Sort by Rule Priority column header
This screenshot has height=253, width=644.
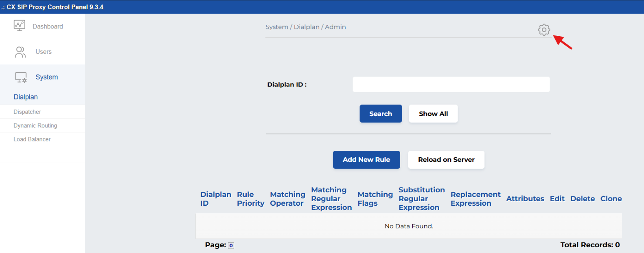pos(250,199)
